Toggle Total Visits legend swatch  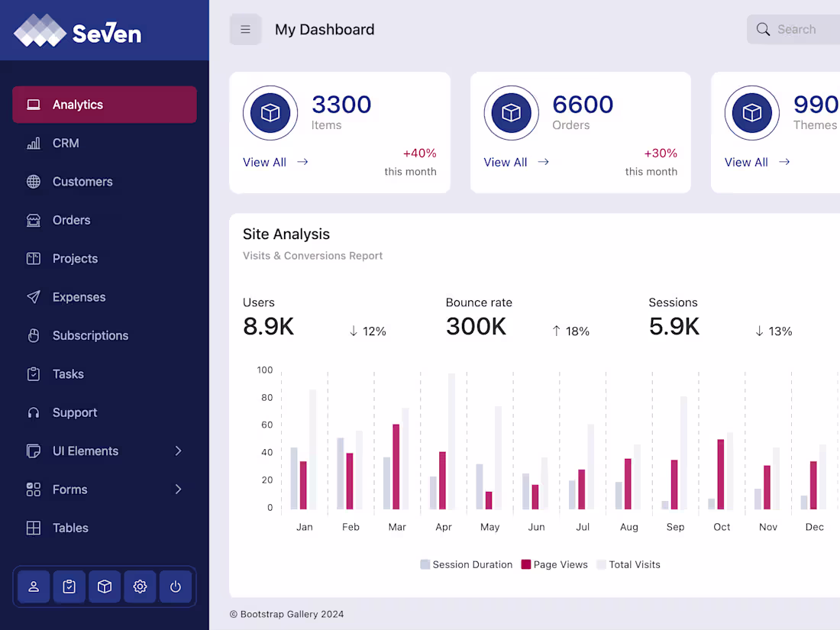(x=601, y=564)
